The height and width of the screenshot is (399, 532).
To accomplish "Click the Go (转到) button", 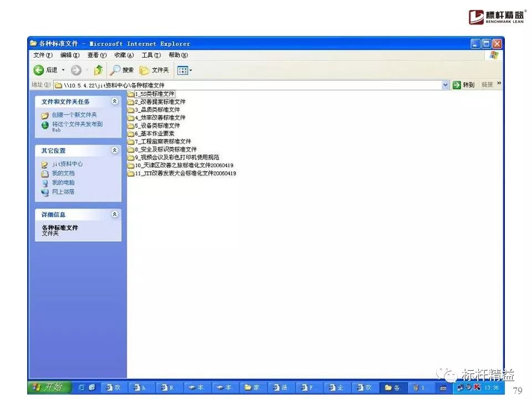I will [x=464, y=85].
